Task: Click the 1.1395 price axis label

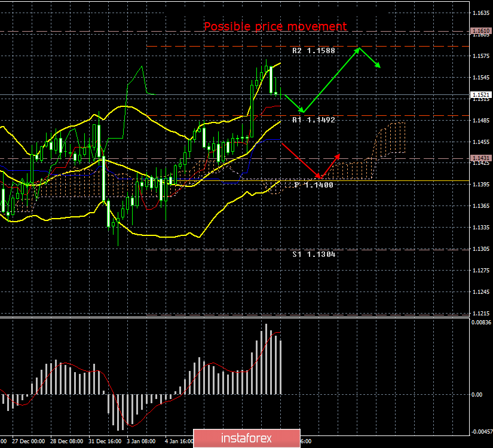Action: click(481, 184)
